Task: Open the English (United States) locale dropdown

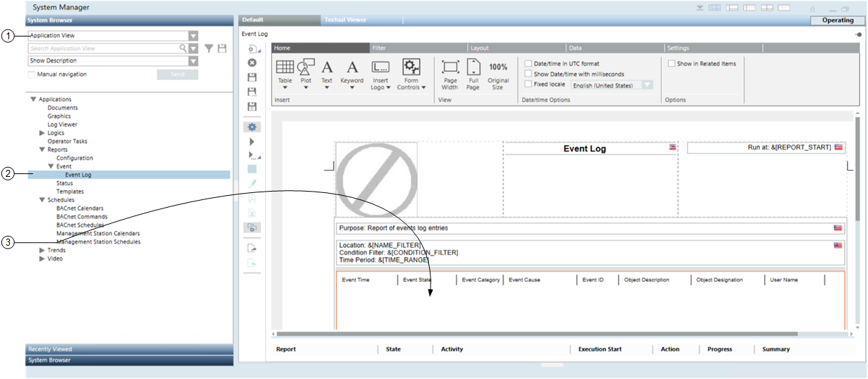Action: click(x=647, y=85)
